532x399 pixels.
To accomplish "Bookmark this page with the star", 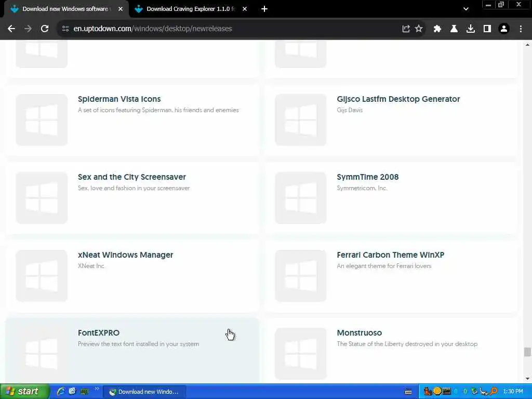I will (419, 29).
